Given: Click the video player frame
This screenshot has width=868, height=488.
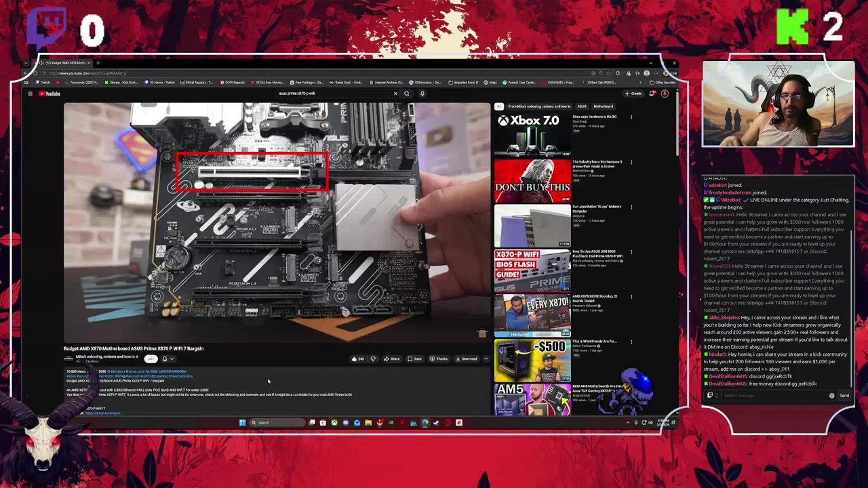Looking at the screenshot, I should click(x=277, y=222).
